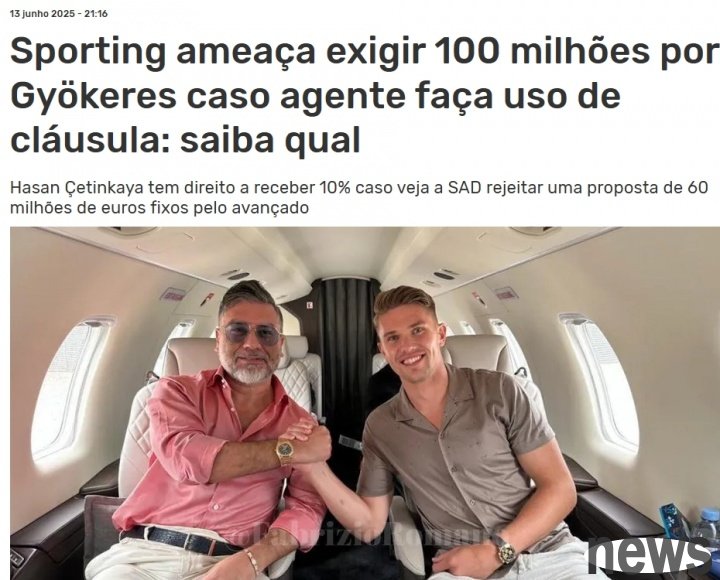Click the water bottle beside the seat
The width and height of the screenshot is (720, 580).
click(x=706, y=528)
